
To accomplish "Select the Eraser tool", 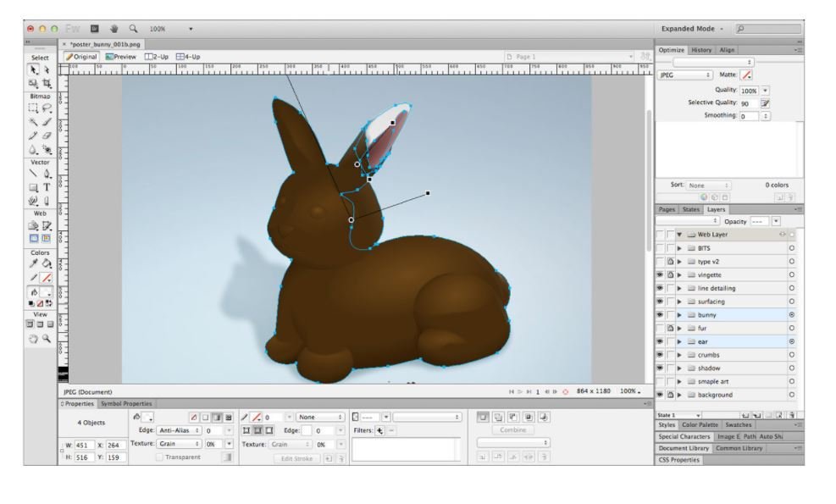I will (x=47, y=136).
